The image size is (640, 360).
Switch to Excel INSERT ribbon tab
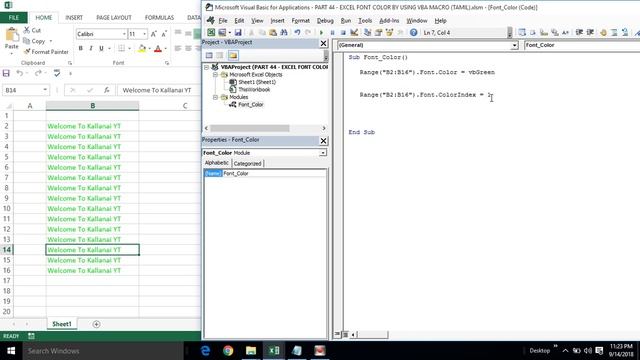pos(74,18)
